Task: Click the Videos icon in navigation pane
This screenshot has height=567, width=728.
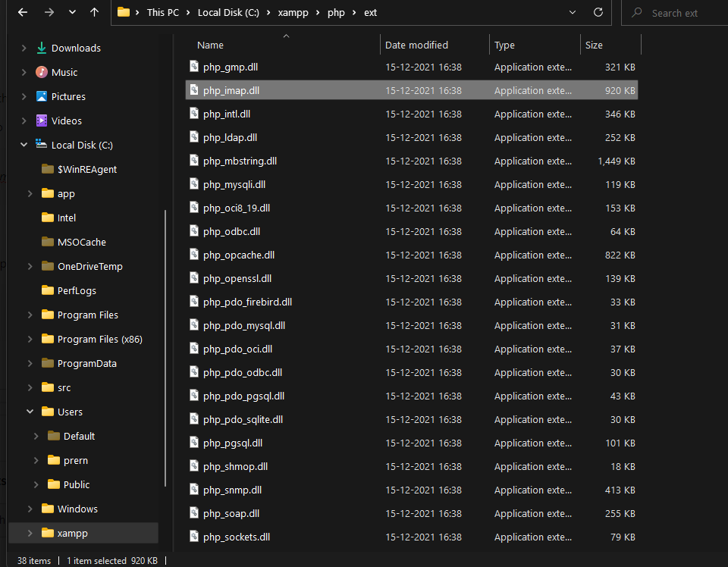Action: pos(42,121)
